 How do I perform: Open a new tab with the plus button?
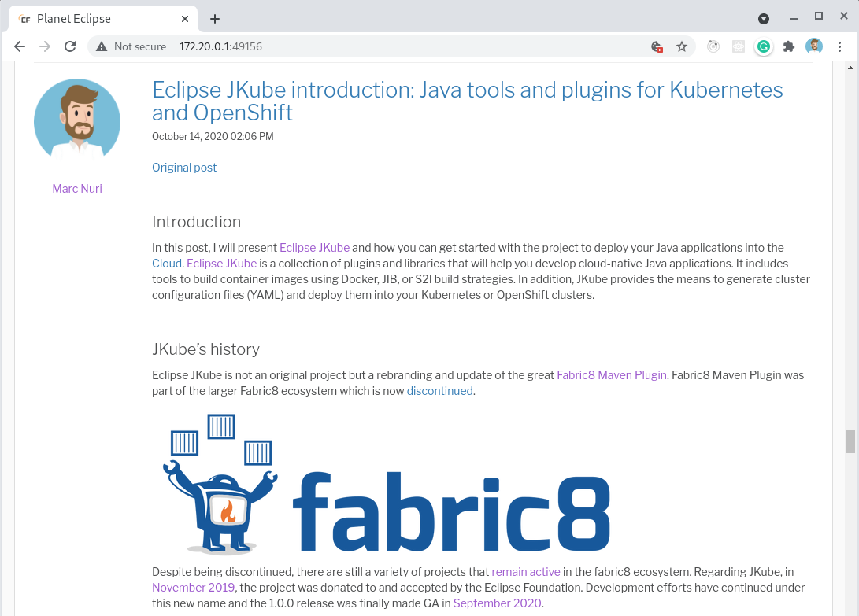tap(215, 19)
